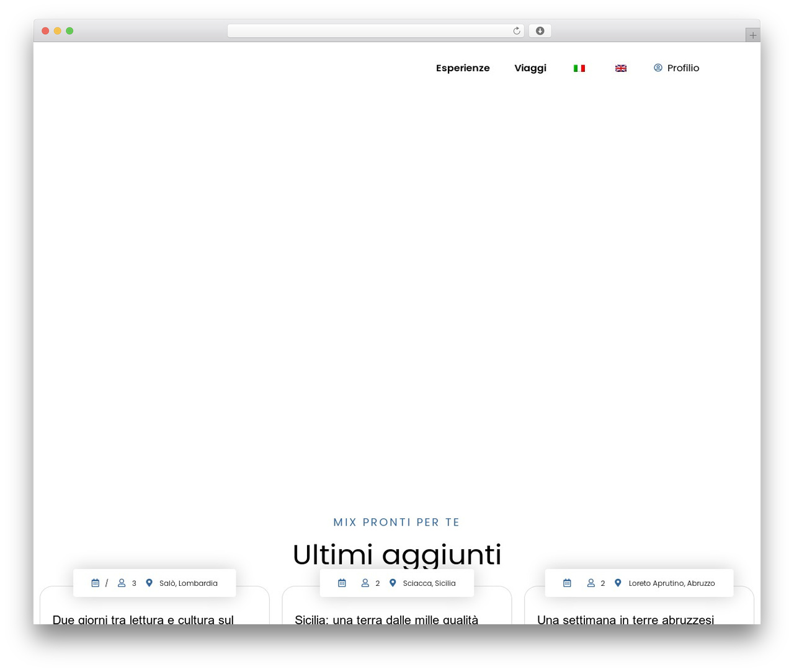
Task: Click the browser reload icon
Action: click(517, 31)
